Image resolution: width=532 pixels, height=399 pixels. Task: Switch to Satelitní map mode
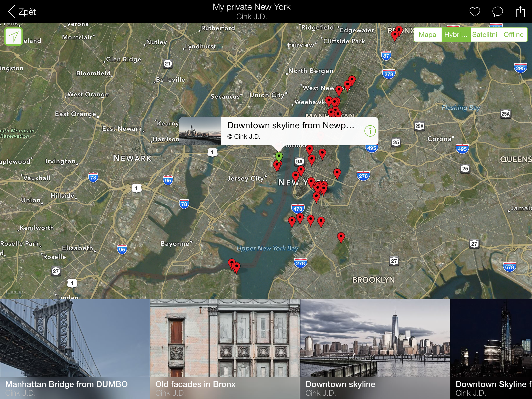(484, 35)
